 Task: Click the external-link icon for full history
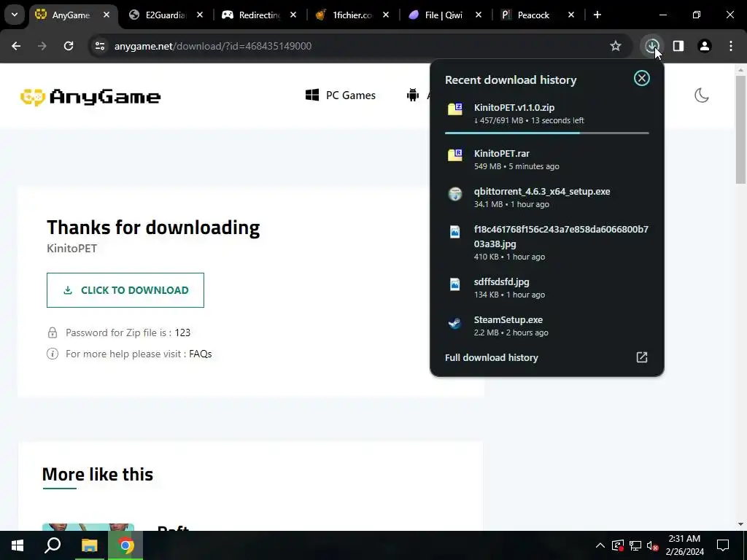coord(642,357)
